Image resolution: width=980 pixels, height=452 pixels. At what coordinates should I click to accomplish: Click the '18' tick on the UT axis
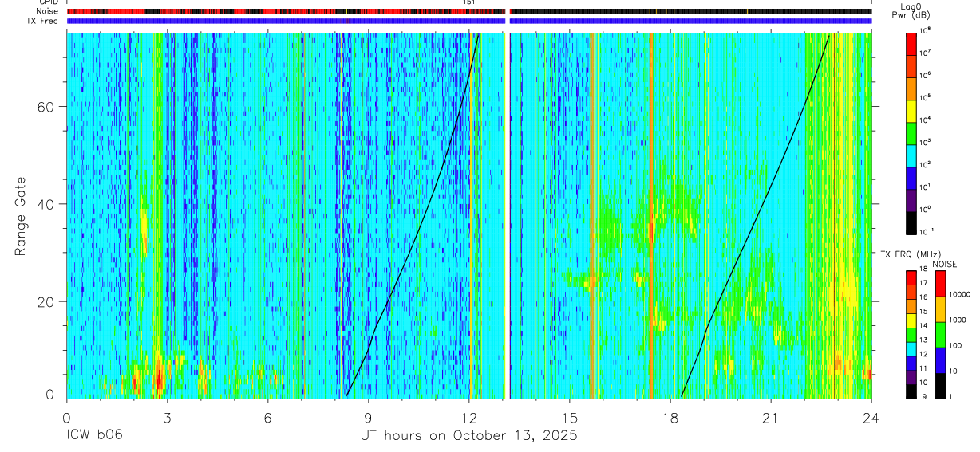tap(670, 418)
